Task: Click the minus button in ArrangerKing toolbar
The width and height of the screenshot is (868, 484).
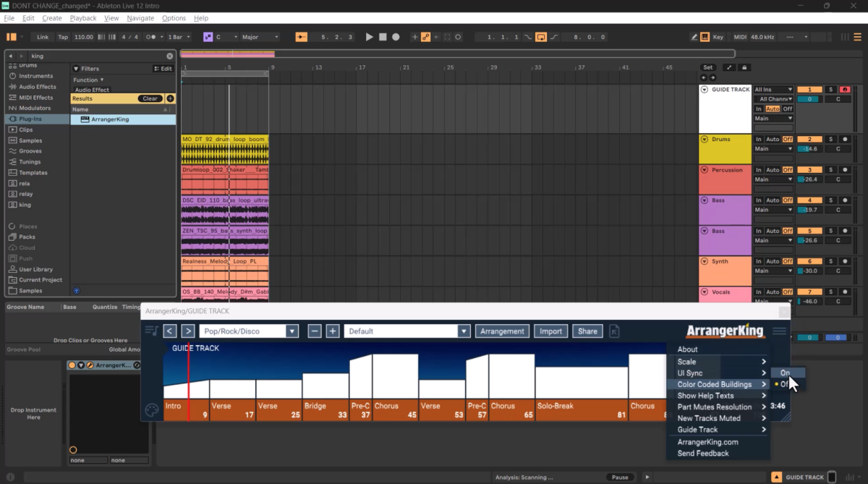Action: click(315, 331)
